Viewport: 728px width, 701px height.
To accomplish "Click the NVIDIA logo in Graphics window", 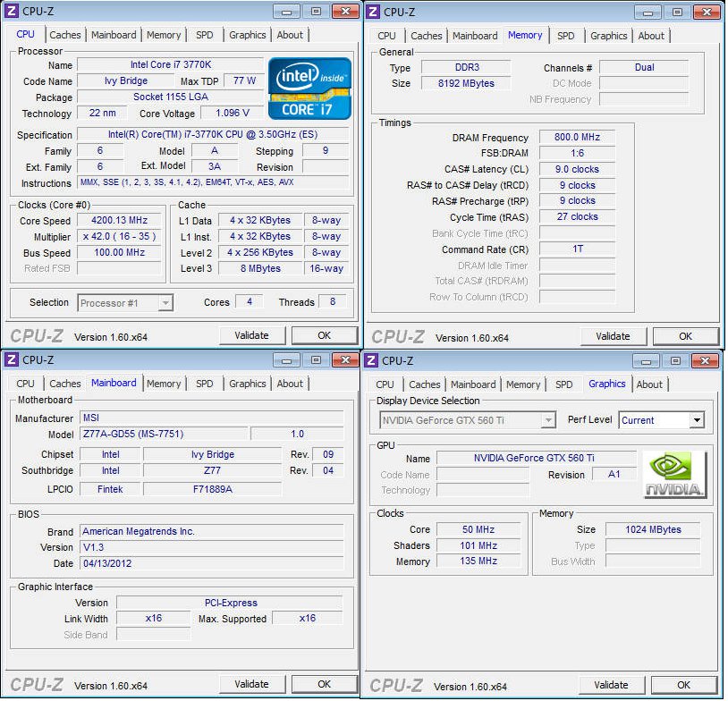I will 674,475.
